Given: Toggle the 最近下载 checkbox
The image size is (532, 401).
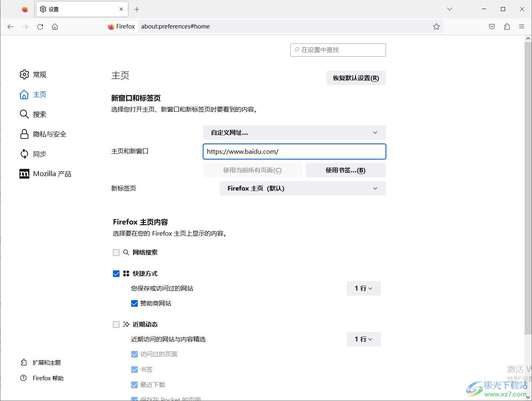Looking at the screenshot, I should pyautogui.click(x=134, y=385).
